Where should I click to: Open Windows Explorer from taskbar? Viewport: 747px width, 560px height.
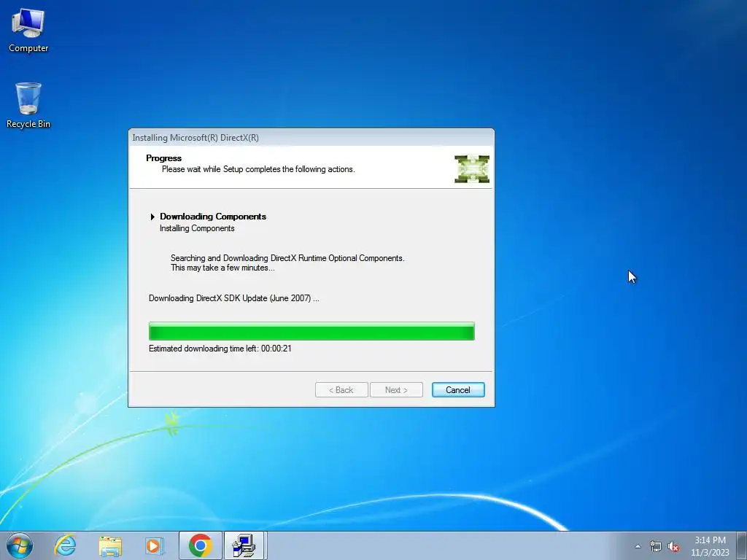coord(110,545)
